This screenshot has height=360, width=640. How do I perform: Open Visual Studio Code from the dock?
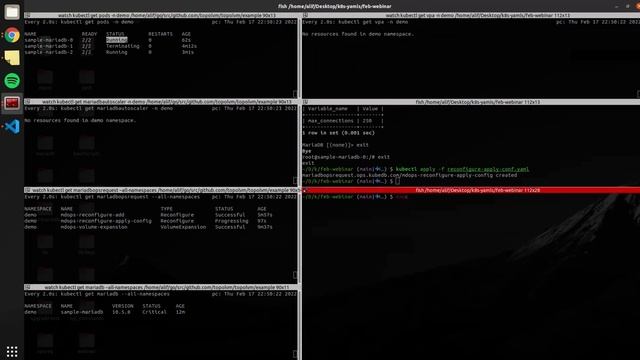11,126
